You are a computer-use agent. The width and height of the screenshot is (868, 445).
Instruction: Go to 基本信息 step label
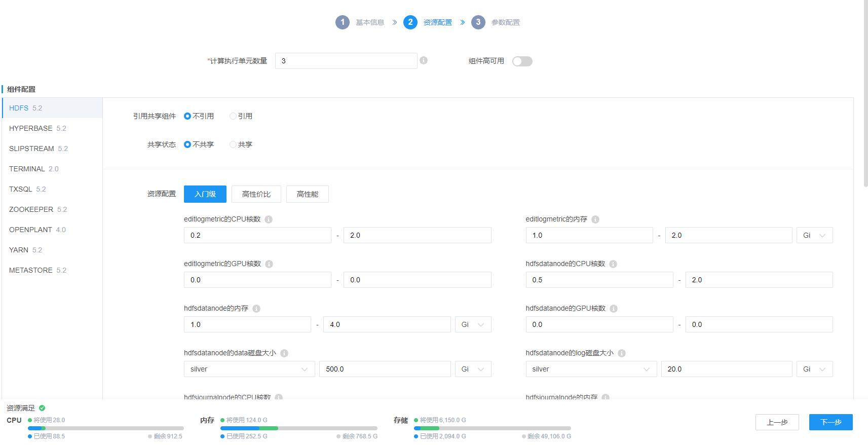click(x=370, y=22)
